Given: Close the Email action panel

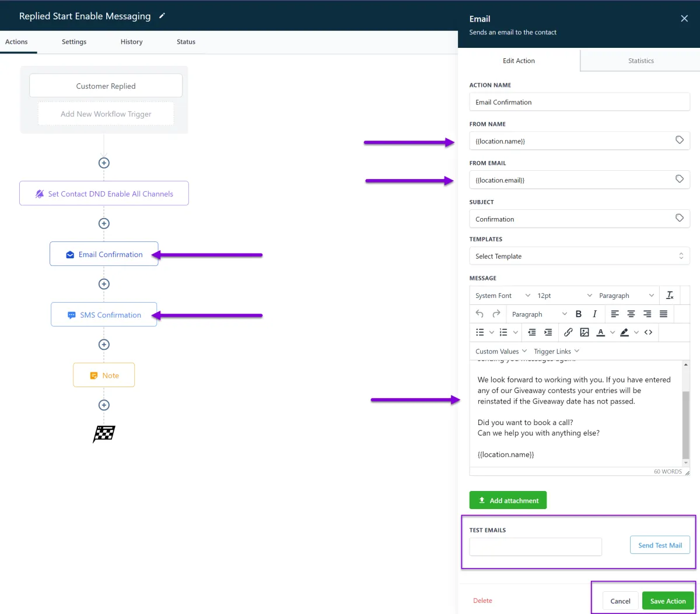Looking at the screenshot, I should click(x=684, y=19).
